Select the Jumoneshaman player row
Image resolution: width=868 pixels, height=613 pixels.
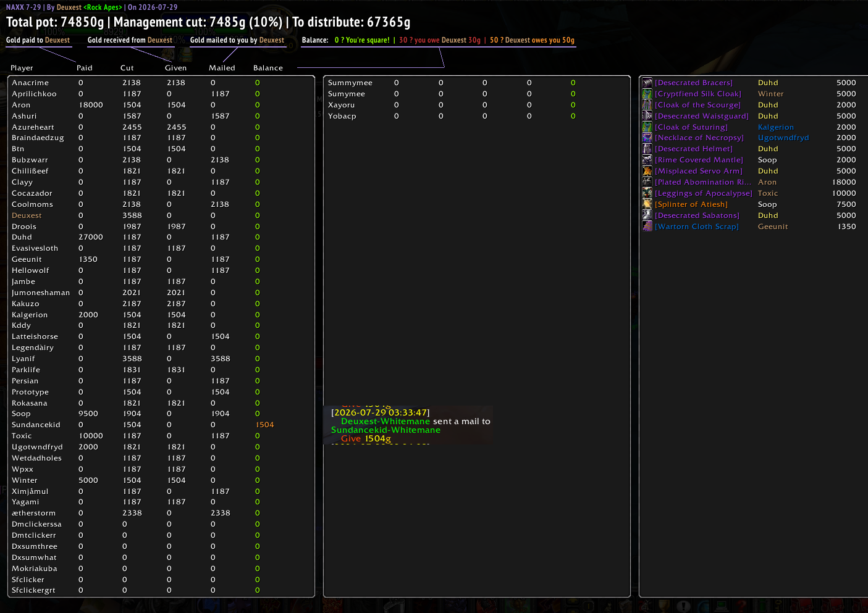click(x=161, y=293)
